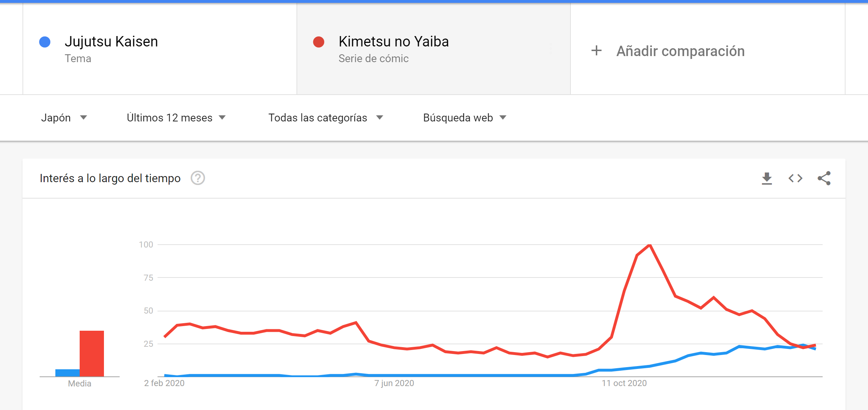
Task: Click the plus icon to add comparison
Action: pyautogui.click(x=596, y=50)
